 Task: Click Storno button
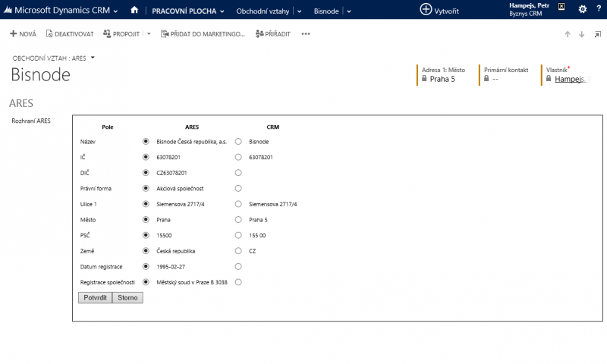tap(127, 297)
